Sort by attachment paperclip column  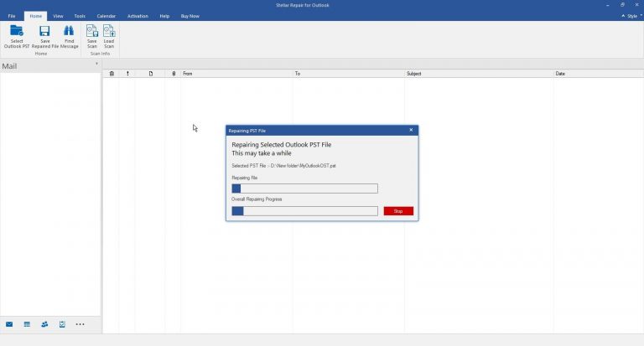(174, 74)
